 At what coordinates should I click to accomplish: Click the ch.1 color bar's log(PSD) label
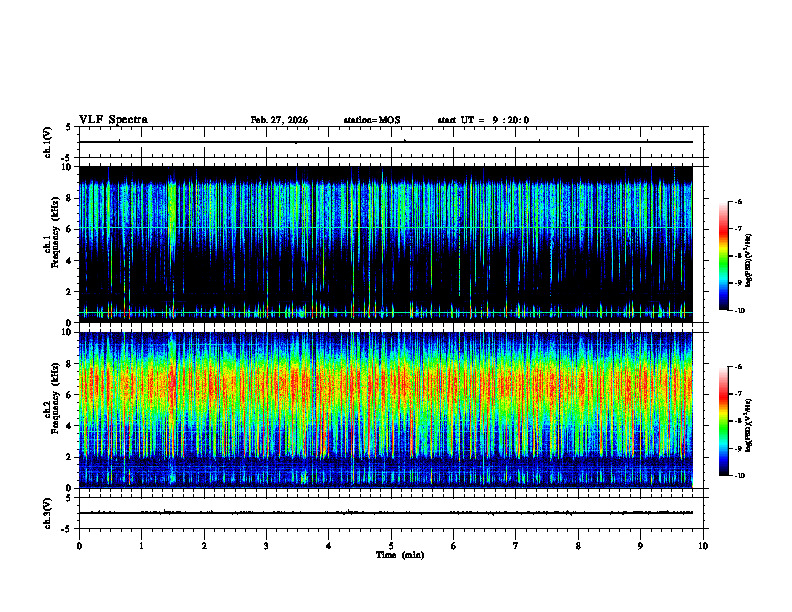click(749, 261)
